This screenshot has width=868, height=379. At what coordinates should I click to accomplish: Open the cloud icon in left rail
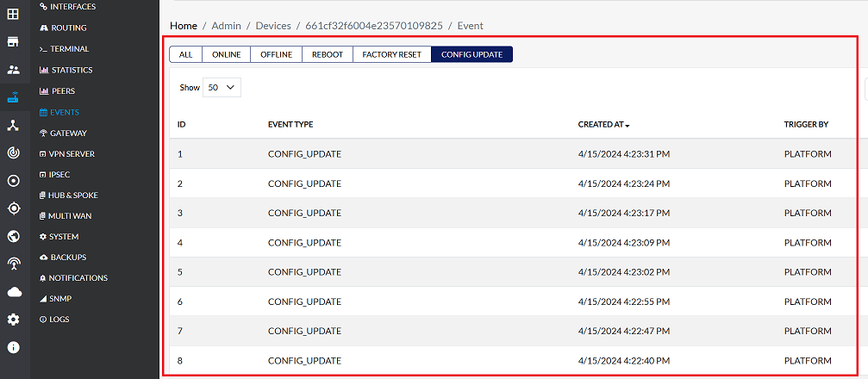pos(14,292)
